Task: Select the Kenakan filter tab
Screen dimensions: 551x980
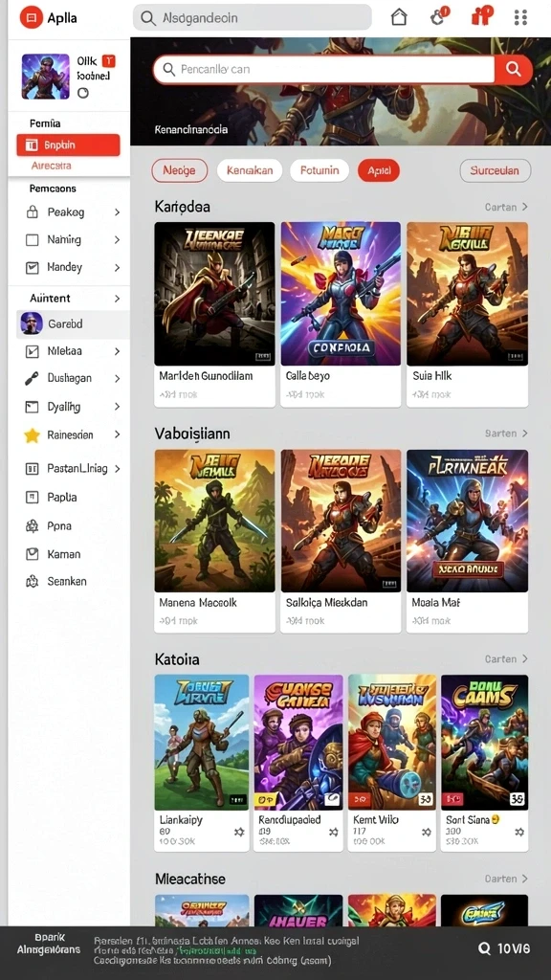Action: click(250, 170)
